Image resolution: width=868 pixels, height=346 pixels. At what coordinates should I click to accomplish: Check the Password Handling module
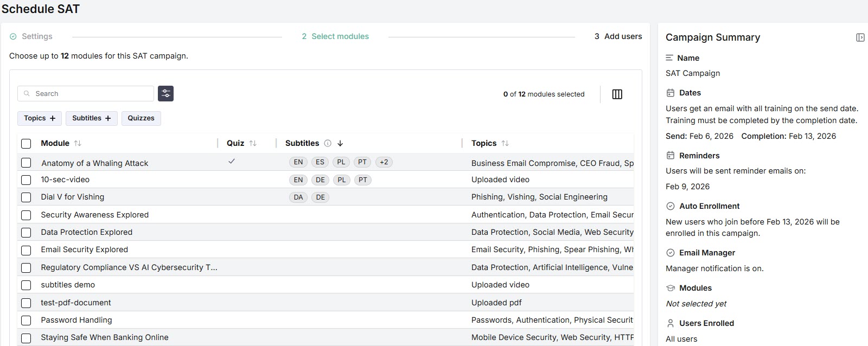coord(26,321)
